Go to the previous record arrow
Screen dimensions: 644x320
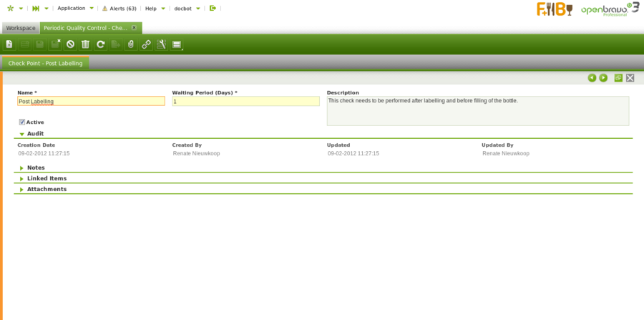592,77
